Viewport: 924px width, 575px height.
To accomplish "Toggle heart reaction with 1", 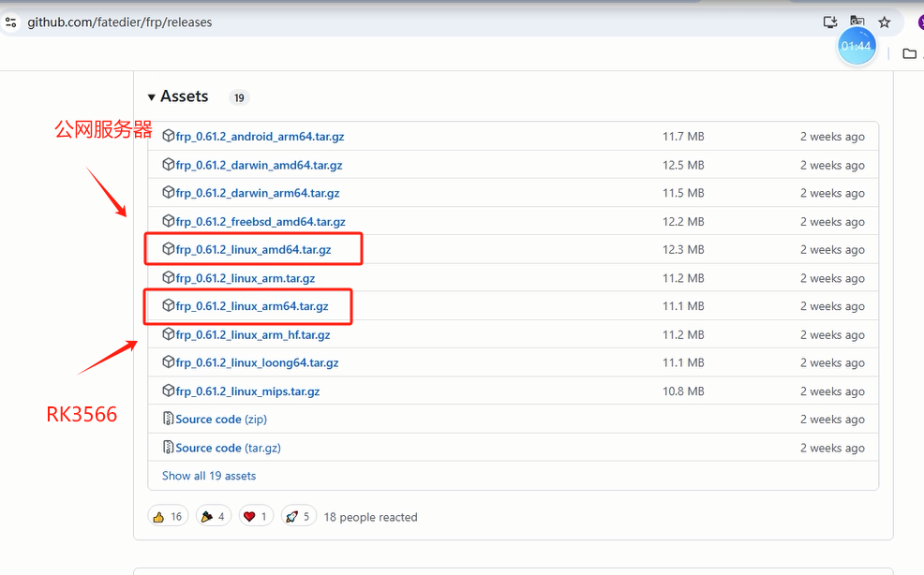I will tap(256, 517).
